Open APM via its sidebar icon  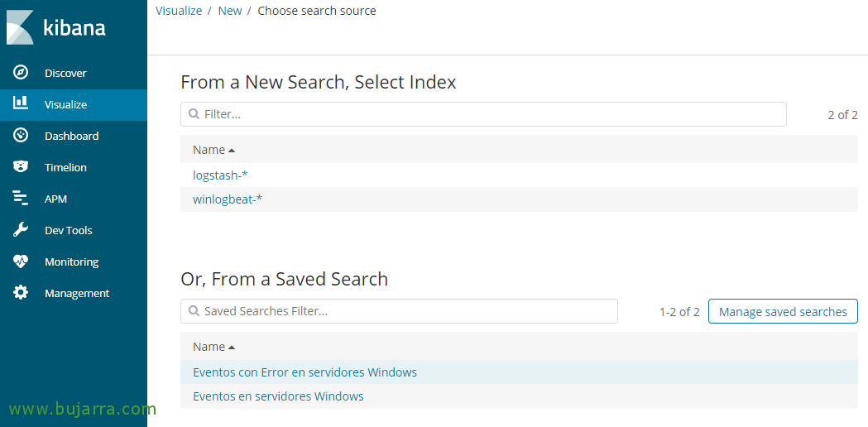(21, 199)
